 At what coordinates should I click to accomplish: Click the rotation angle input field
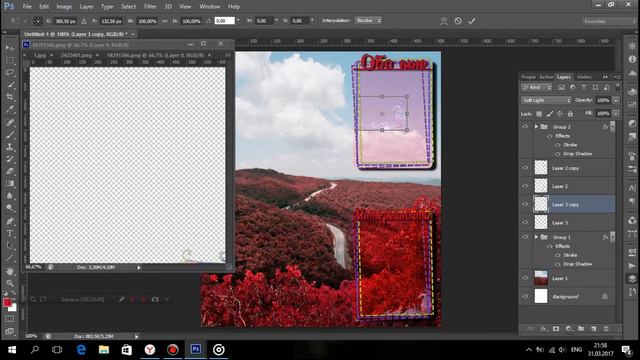pyautogui.click(x=224, y=21)
